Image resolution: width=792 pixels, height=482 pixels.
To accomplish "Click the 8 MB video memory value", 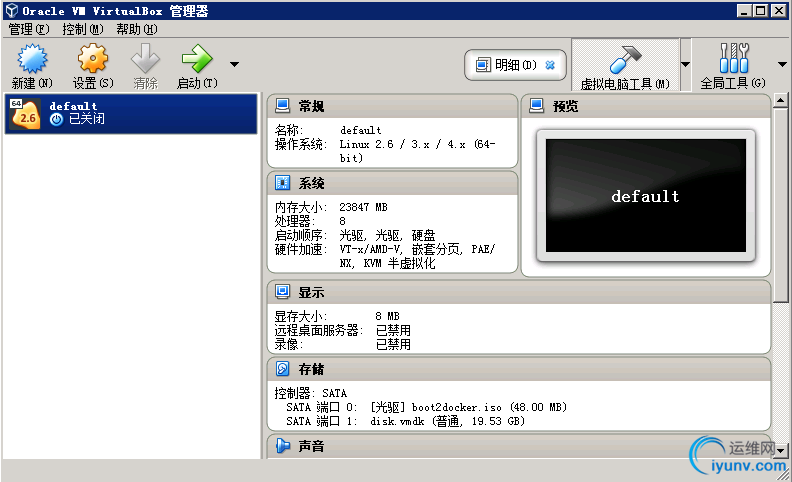I will click(x=387, y=316).
